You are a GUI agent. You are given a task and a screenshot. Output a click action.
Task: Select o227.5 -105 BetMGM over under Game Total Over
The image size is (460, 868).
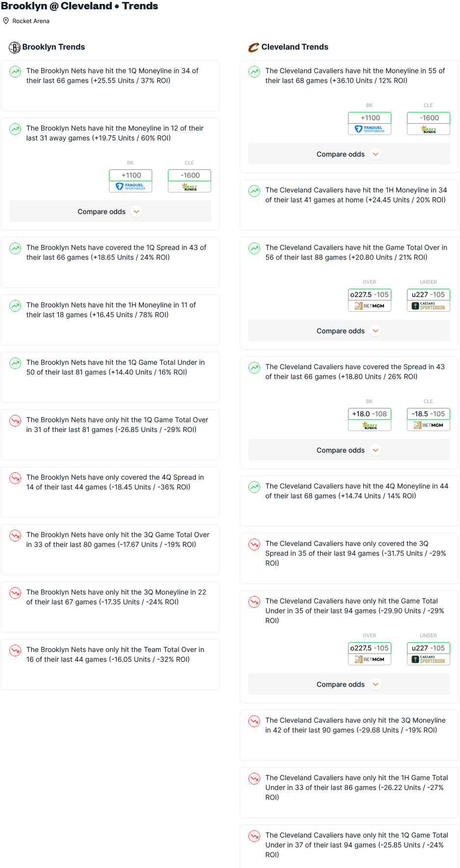[370, 300]
